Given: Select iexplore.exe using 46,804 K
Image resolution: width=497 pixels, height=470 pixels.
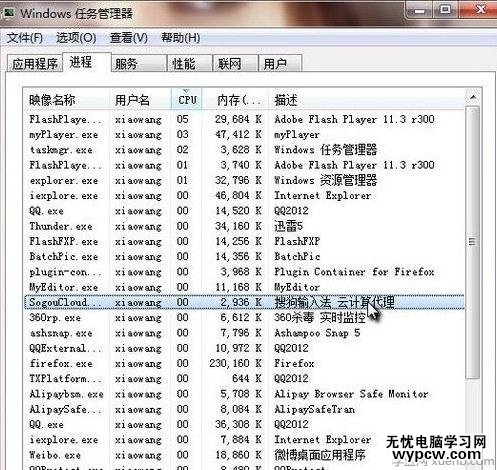Looking at the screenshot, I should point(244,196).
